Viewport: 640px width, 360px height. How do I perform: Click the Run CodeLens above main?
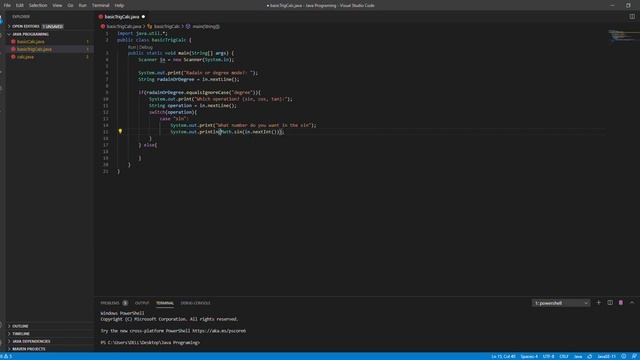132,47
